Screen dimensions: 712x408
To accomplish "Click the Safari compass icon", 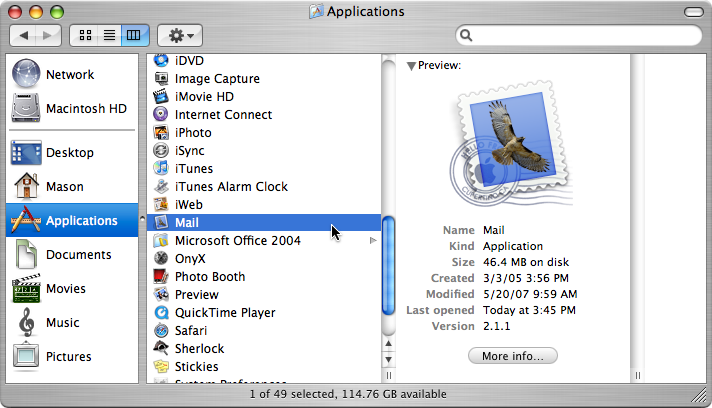I will point(161,330).
